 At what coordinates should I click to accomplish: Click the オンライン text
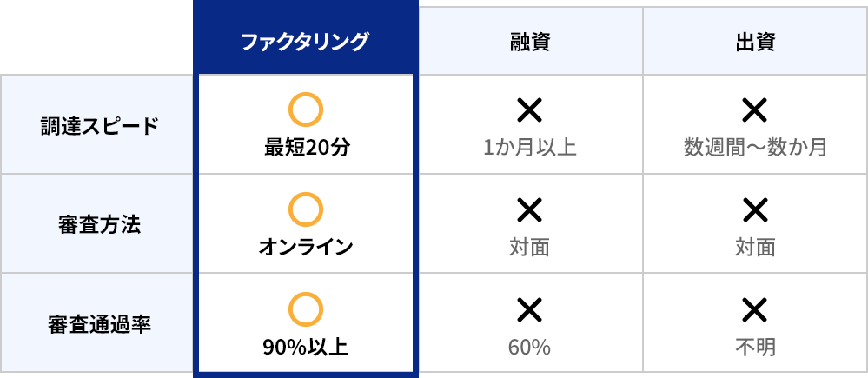(x=306, y=247)
